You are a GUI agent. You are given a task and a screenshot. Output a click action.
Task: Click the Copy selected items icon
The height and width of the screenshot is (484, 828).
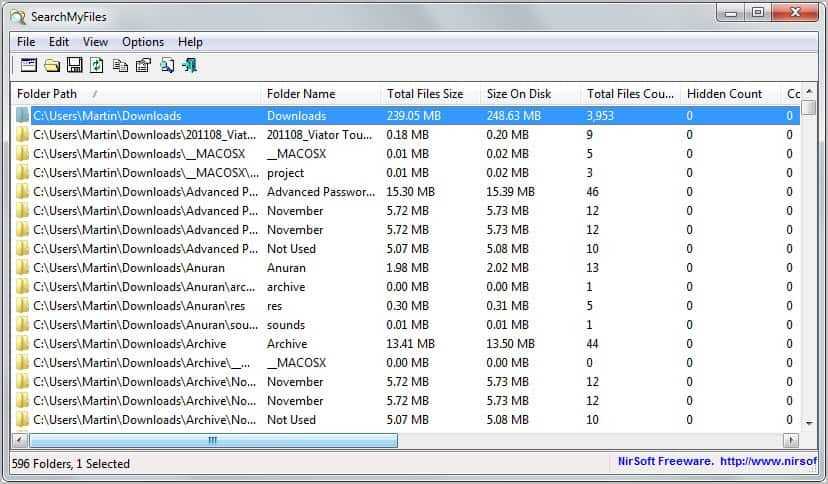tap(120, 66)
